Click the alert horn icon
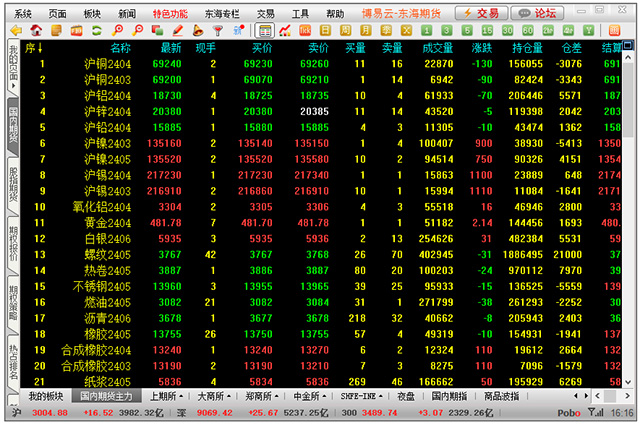The width and height of the screenshot is (640, 425). click(x=198, y=30)
